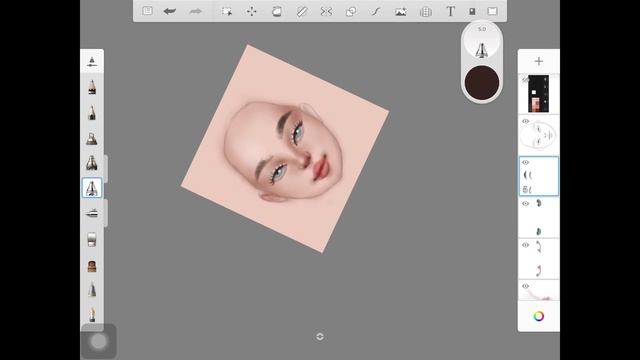Select the iris layer thumbnail
640x360 pixels.
tap(539, 218)
